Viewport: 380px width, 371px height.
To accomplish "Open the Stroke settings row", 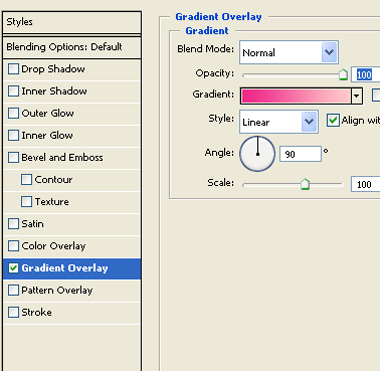I will tap(72, 312).
